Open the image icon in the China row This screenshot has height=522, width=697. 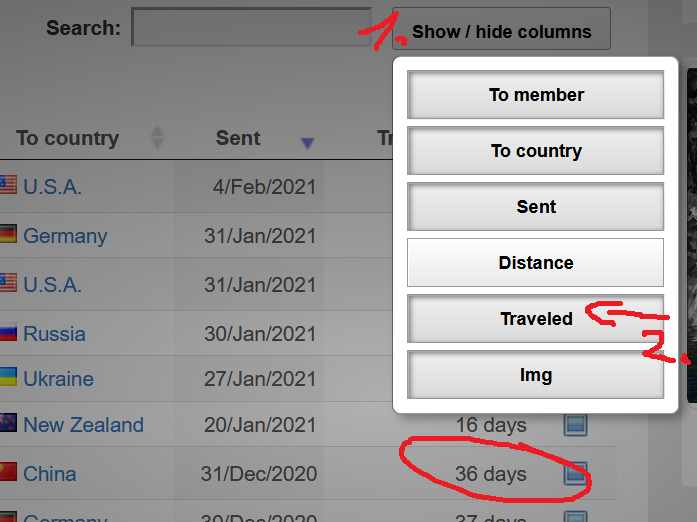[575, 473]
